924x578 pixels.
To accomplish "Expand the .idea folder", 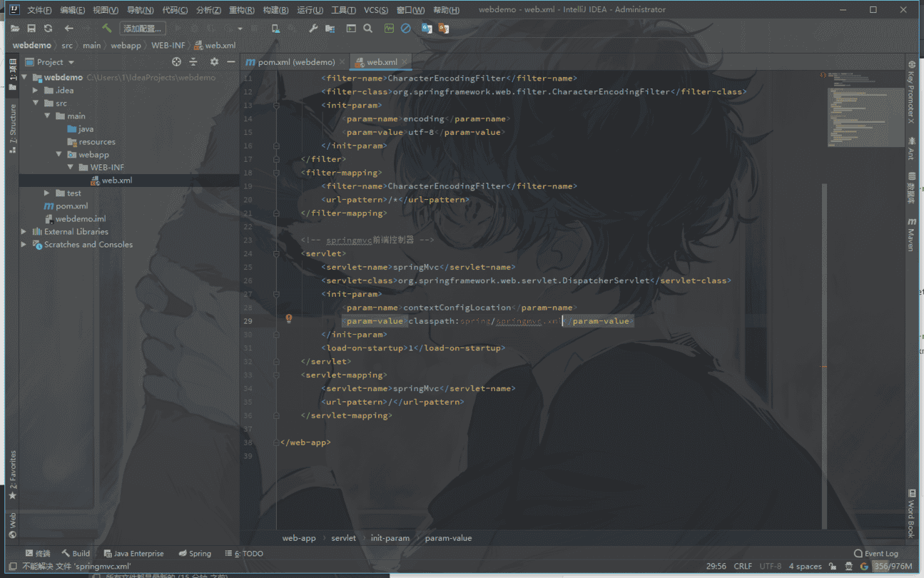I will [x=36, y=91].
